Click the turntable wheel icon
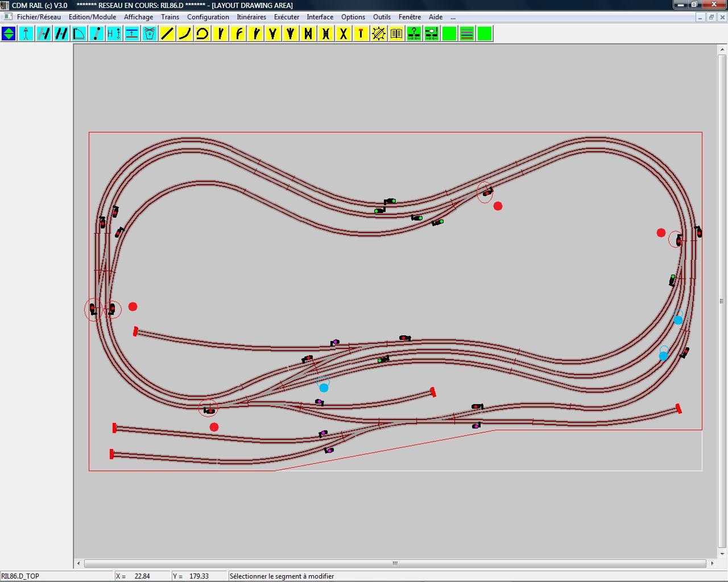 pos(379,34)
